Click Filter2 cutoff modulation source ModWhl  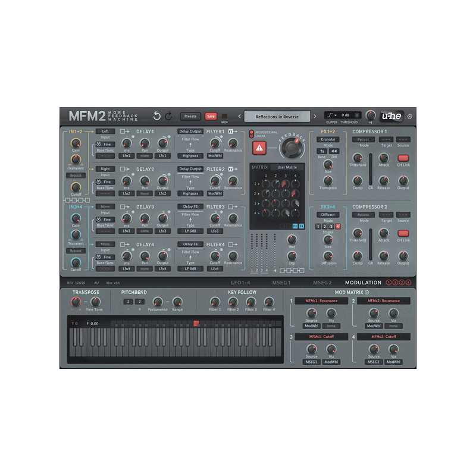coord(215,193)
